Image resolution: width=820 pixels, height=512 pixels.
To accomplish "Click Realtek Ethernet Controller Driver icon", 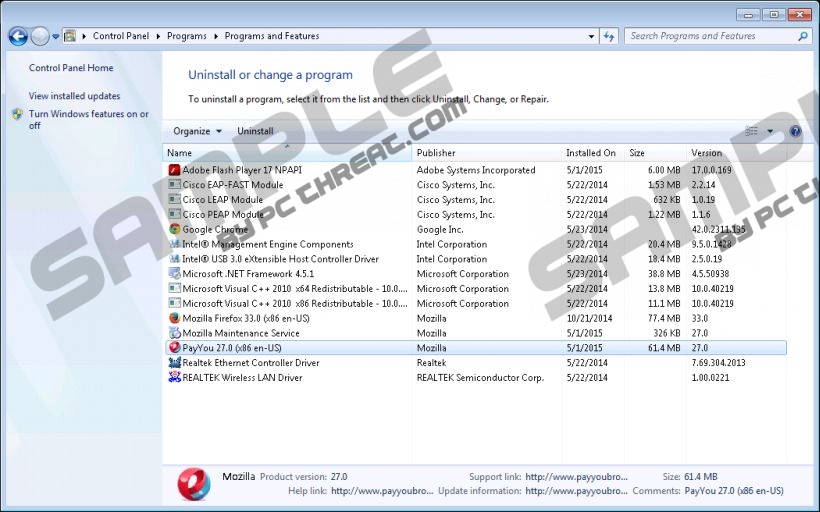I will (174, 362).
